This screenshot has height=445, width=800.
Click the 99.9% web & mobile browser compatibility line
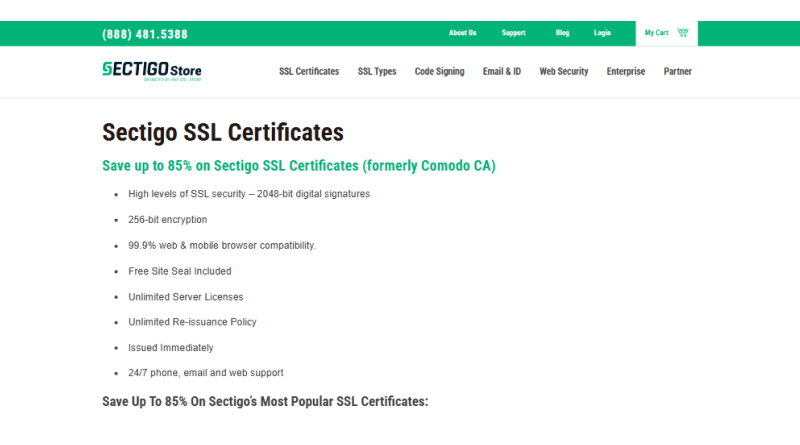point(222,245)
